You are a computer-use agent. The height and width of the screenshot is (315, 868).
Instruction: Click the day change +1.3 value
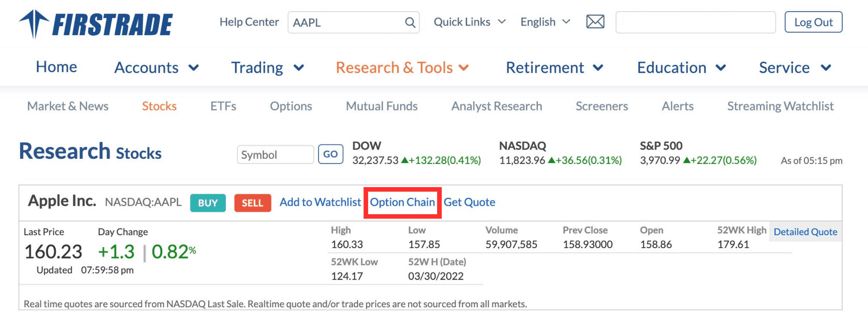116,252
